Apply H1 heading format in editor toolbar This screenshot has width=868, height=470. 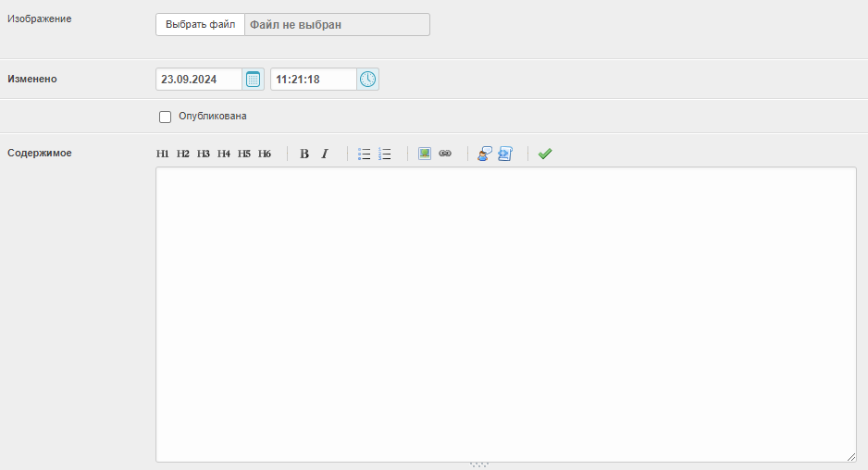(162, 154)
